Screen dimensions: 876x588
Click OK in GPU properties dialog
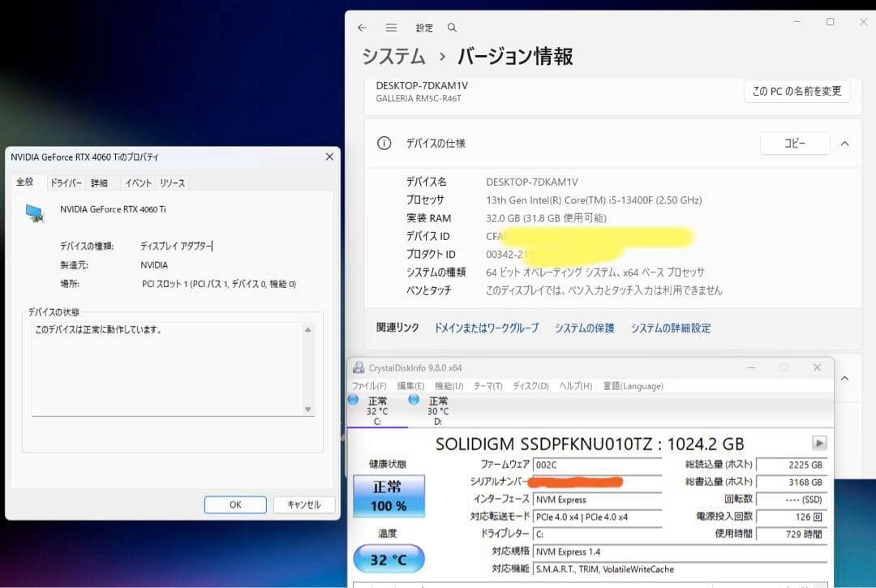pos(235,504)
